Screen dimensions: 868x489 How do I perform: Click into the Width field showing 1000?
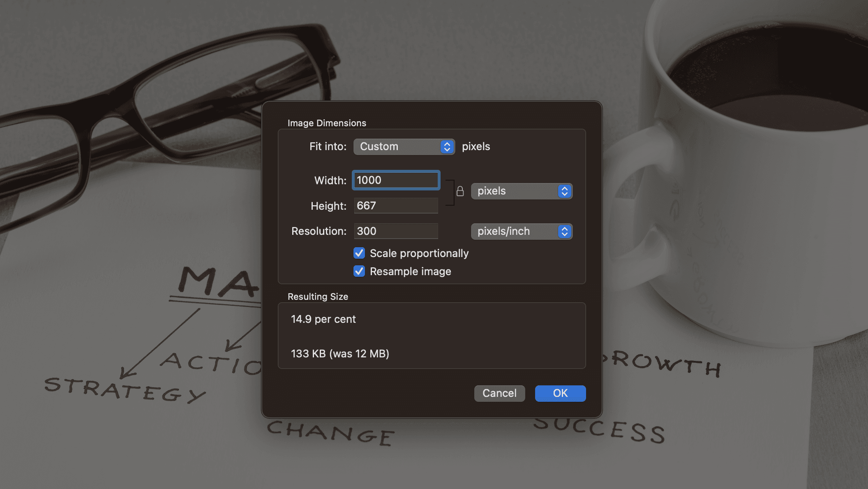point(396,180)
